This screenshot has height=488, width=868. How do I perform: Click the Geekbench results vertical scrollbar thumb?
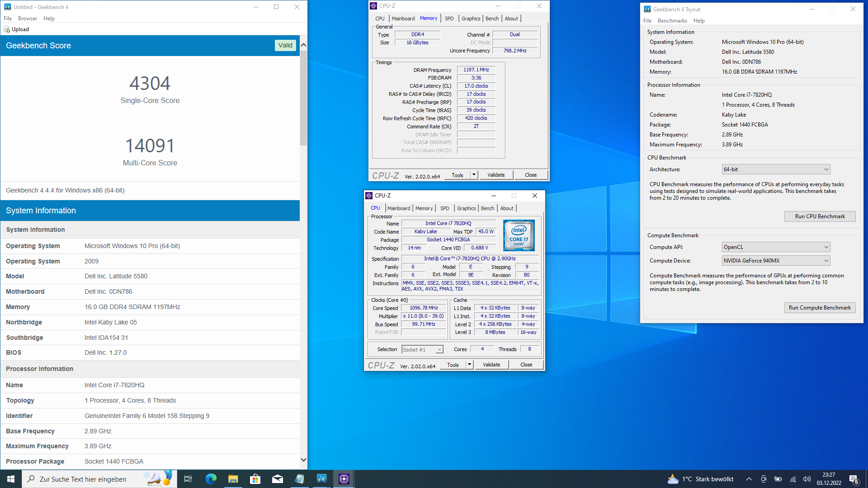click(x=303, y=98)
